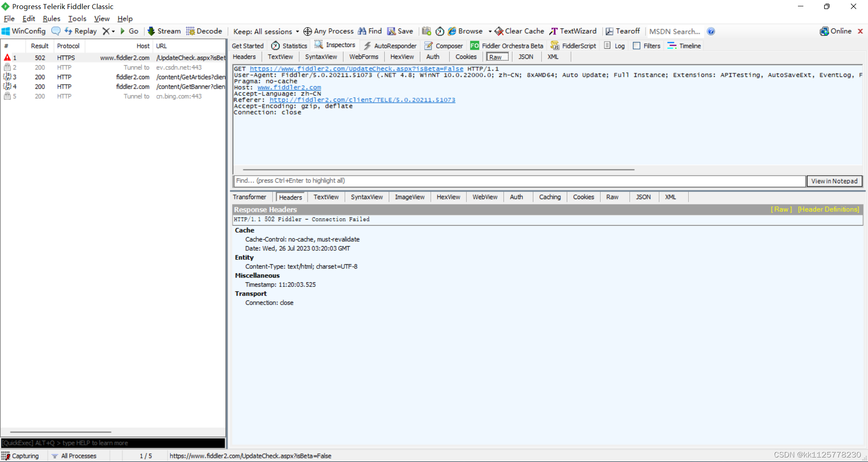Open the View menu

[x=102, y=19]
